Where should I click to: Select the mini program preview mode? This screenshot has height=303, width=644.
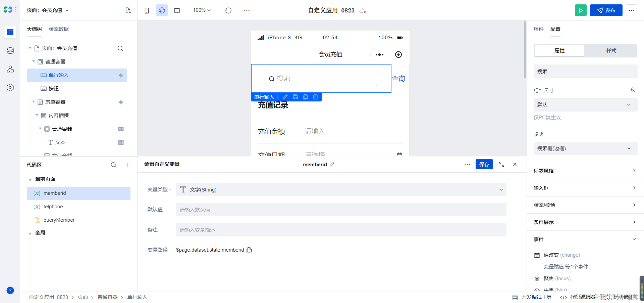162,10
